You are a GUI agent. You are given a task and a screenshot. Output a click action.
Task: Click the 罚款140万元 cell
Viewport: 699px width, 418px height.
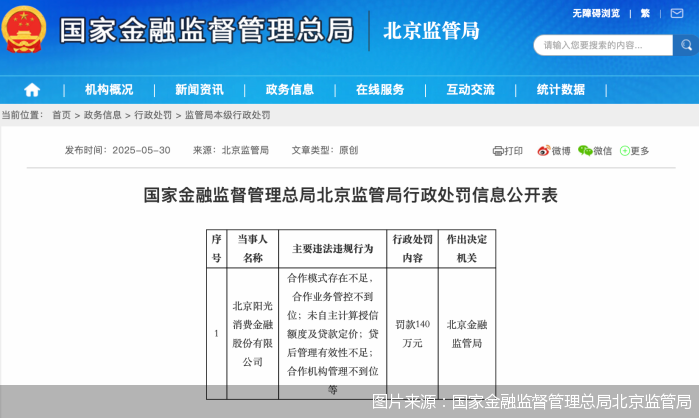pos(412,333)
